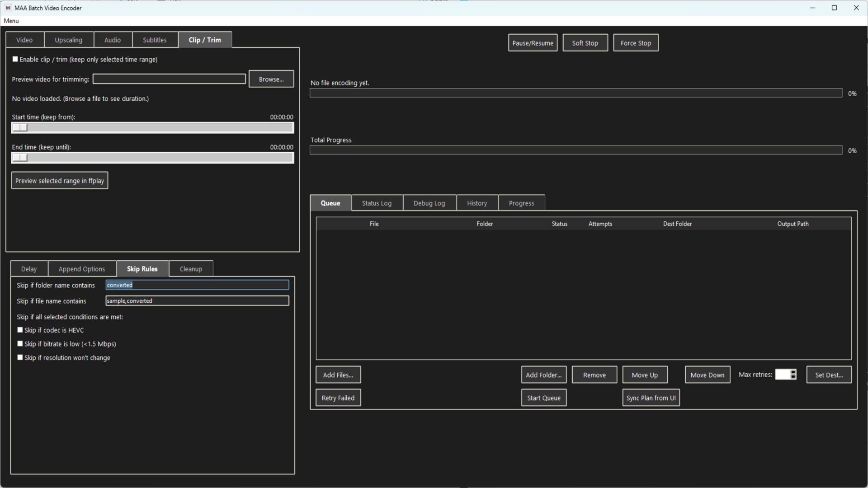Screen dimensions: 868x488
Task: Click the Skip if folder name contains field
Action: coord(197,285)
